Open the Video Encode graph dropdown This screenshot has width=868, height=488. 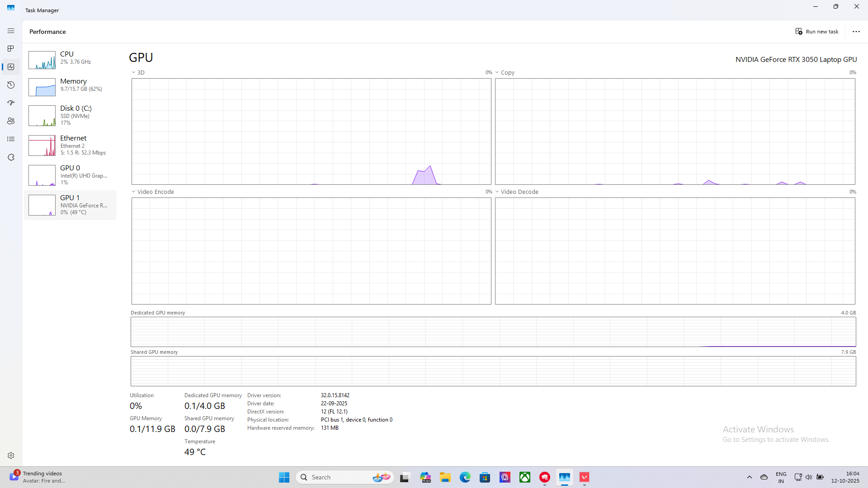(x=153, y=192)
